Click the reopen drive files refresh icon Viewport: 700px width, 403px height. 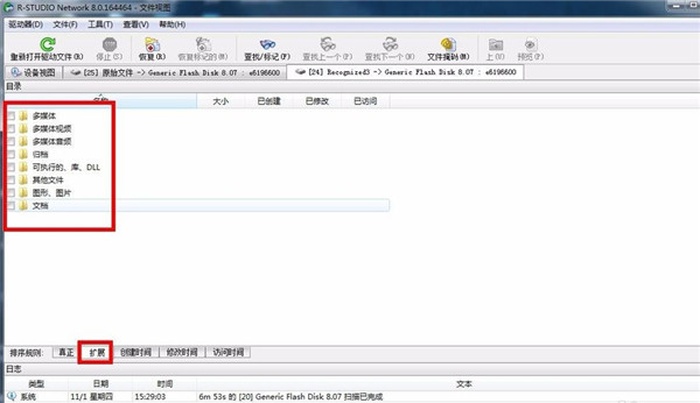tap(47, 45)
